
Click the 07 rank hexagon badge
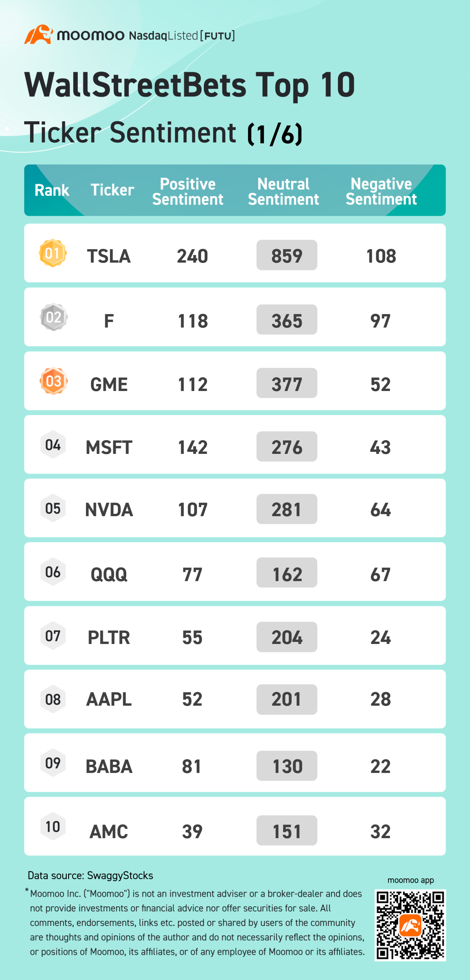[53, 635]
